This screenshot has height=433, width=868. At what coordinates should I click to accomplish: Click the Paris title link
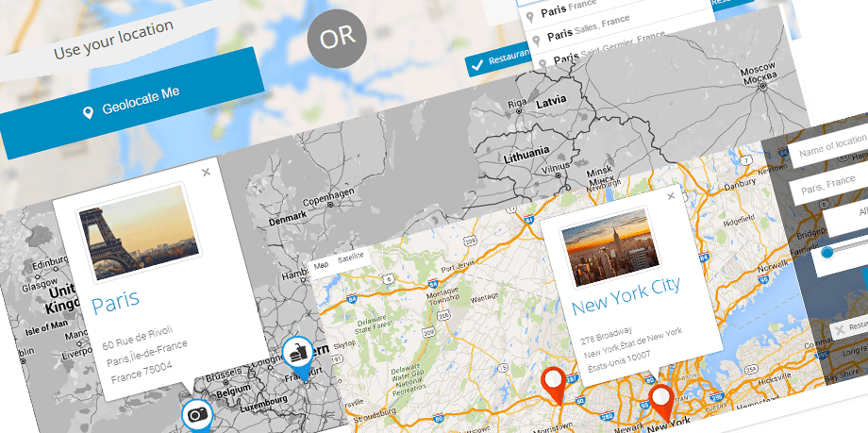(x=116, y=302)
